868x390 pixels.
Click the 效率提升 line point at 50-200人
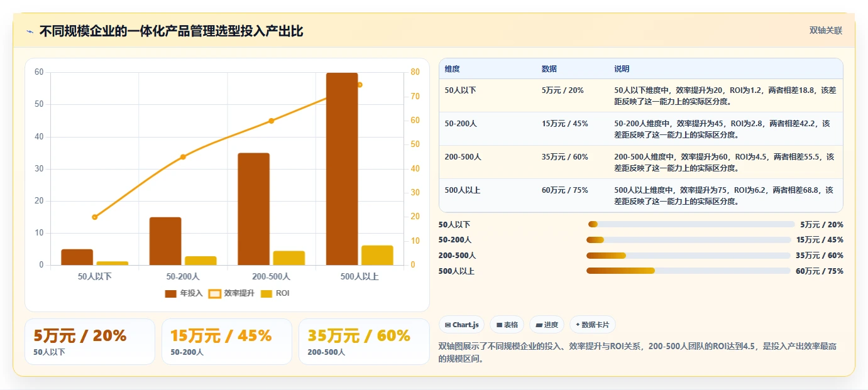183,157
